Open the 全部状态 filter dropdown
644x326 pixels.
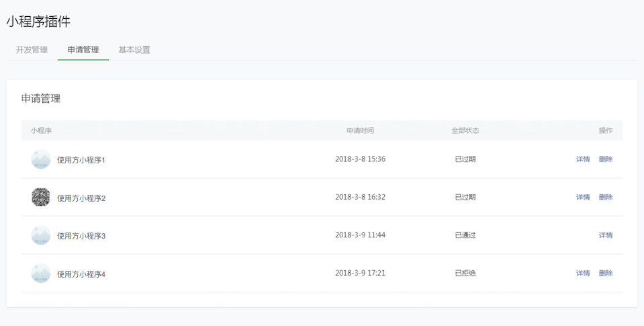pos(465,130)
